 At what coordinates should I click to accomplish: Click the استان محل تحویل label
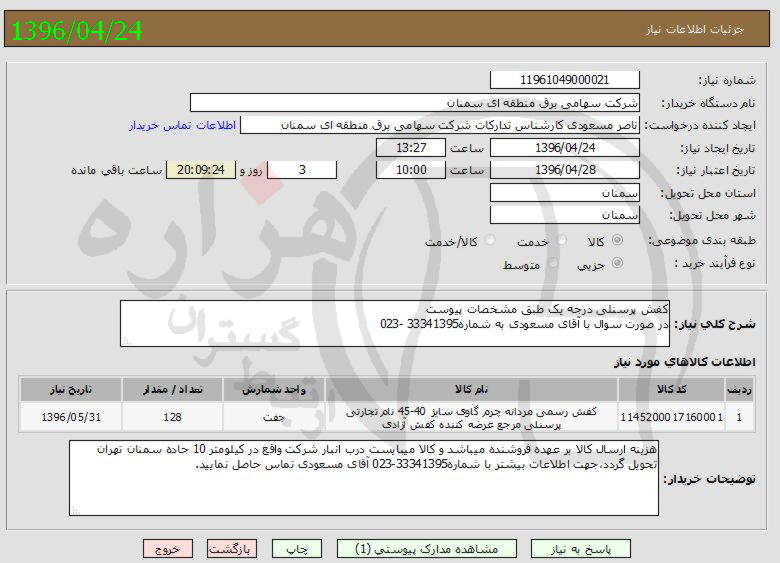pos(708,193)
